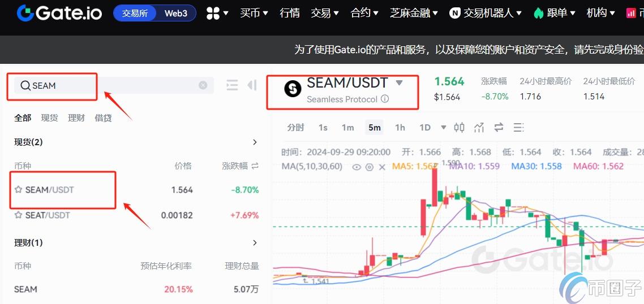Select the 全部 filter tab

tap(23, 118)
